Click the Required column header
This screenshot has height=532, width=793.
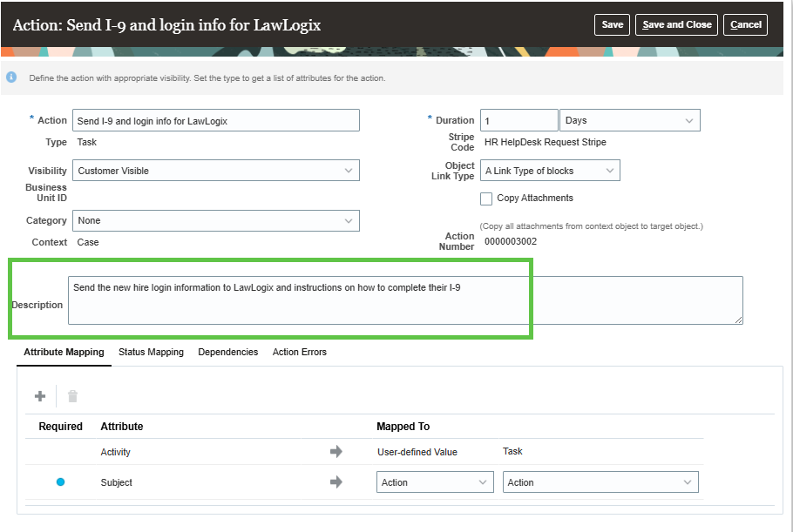point(61,427)
